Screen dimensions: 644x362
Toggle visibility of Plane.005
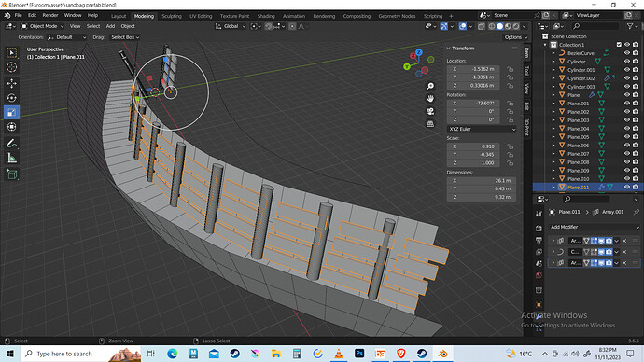(x=627, y=136)
